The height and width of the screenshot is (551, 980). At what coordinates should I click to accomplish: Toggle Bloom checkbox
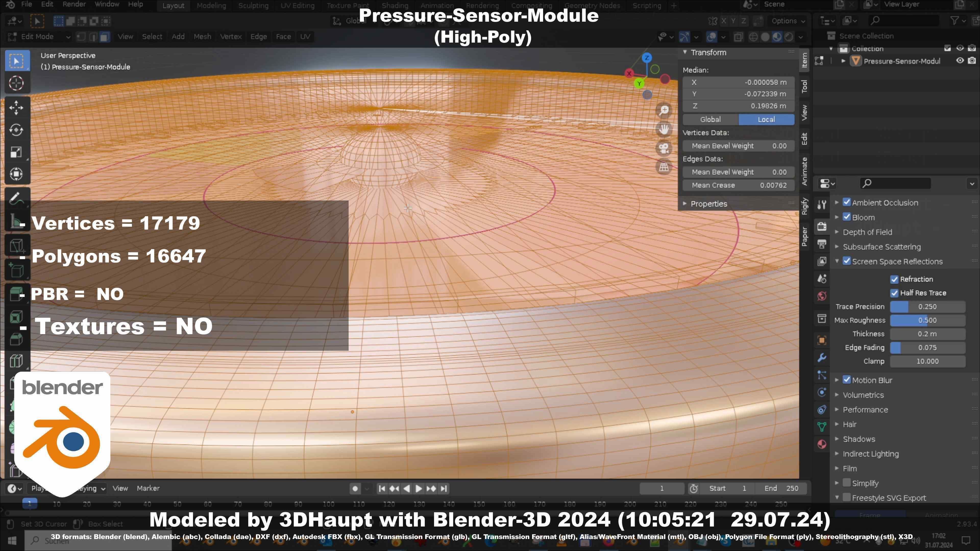tap(847, 217)
